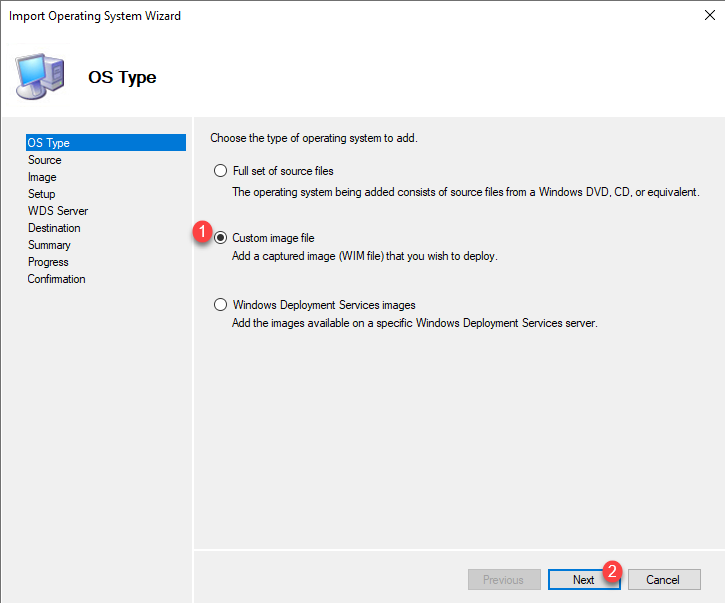
Task: Close the Import Operating System Wizard window
Action: coord(700,16)
